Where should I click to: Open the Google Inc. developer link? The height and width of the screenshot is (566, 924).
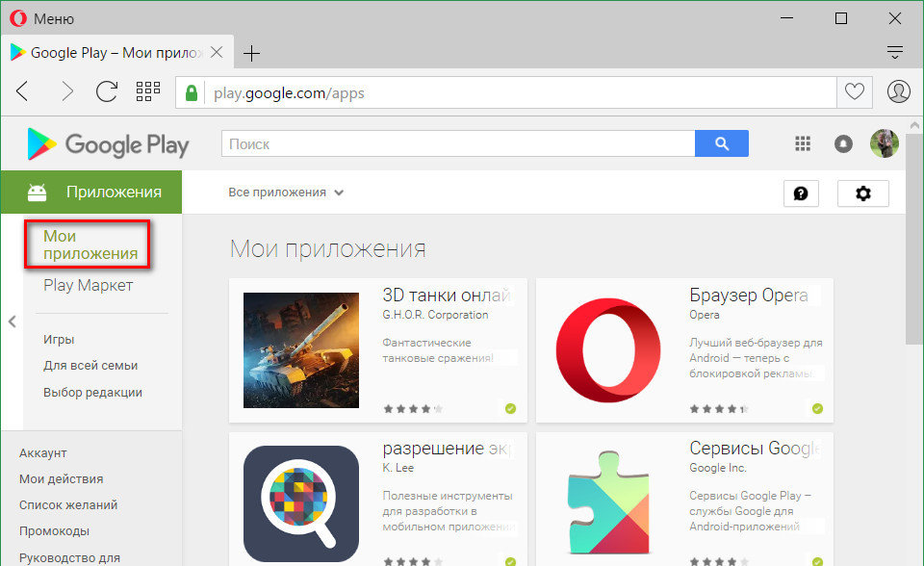(718, 468)
